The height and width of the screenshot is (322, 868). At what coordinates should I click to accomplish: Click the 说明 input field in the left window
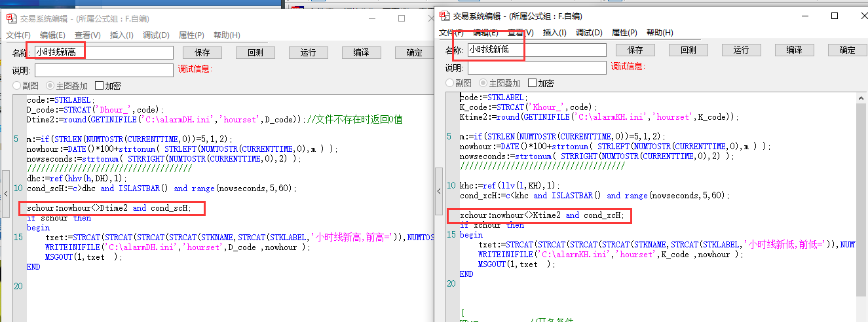pyautogui.click(x=104, y=70)
